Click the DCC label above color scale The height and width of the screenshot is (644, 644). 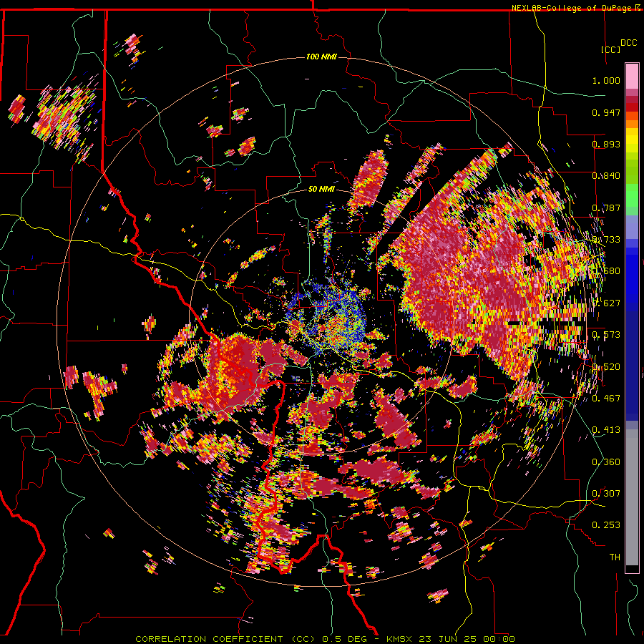[629, 43]
